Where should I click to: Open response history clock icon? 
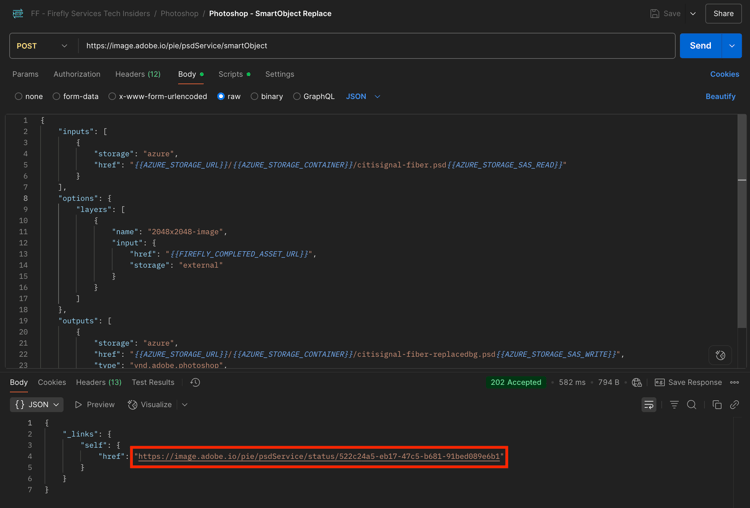(x=195, y=382)
